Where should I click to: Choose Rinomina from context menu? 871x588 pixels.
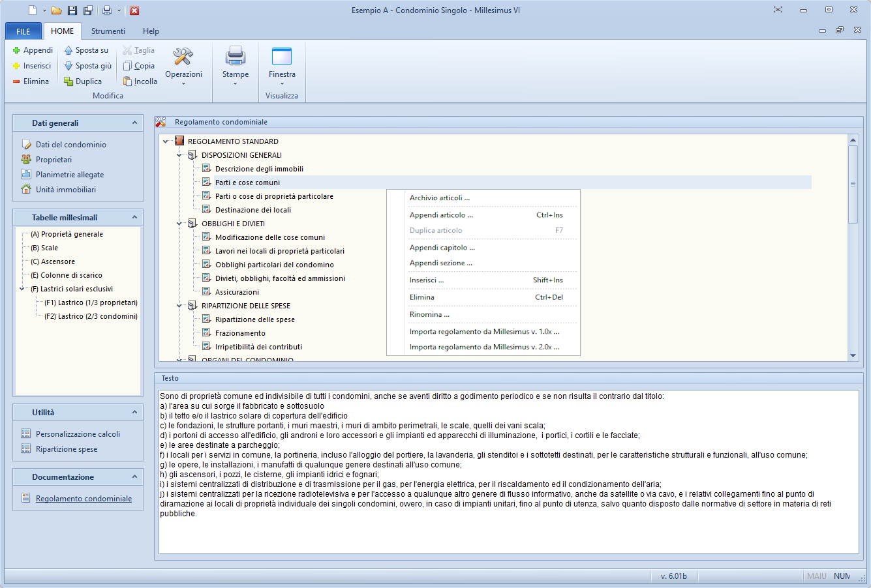(x=483, y=314)
